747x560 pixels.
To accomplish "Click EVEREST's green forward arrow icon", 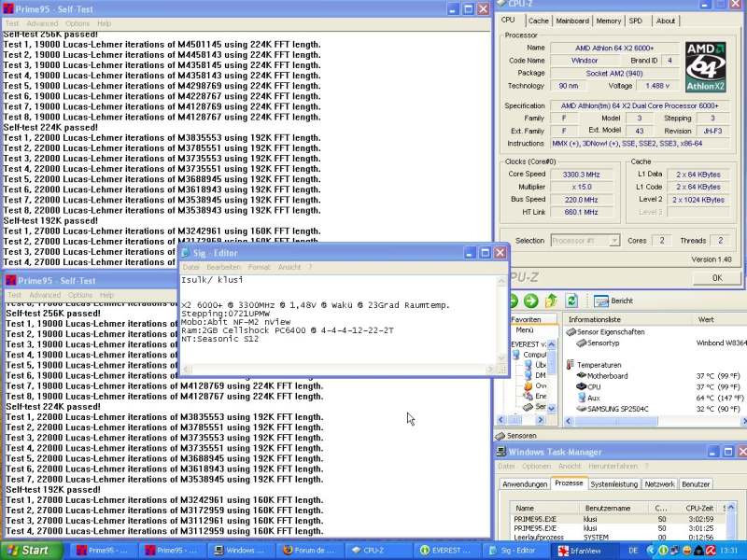I will (530, 301).
